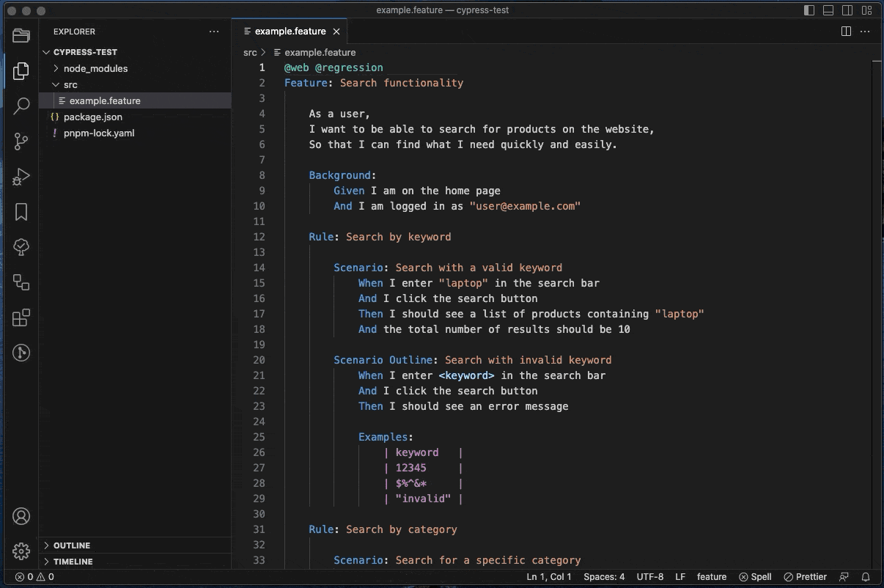Open the Search view in the activity bar

21,106
